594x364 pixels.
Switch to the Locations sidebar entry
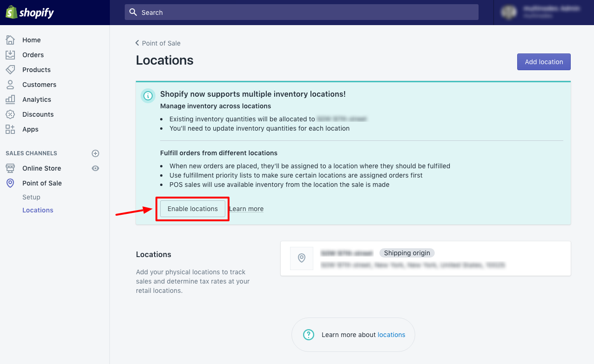point(38,210)
